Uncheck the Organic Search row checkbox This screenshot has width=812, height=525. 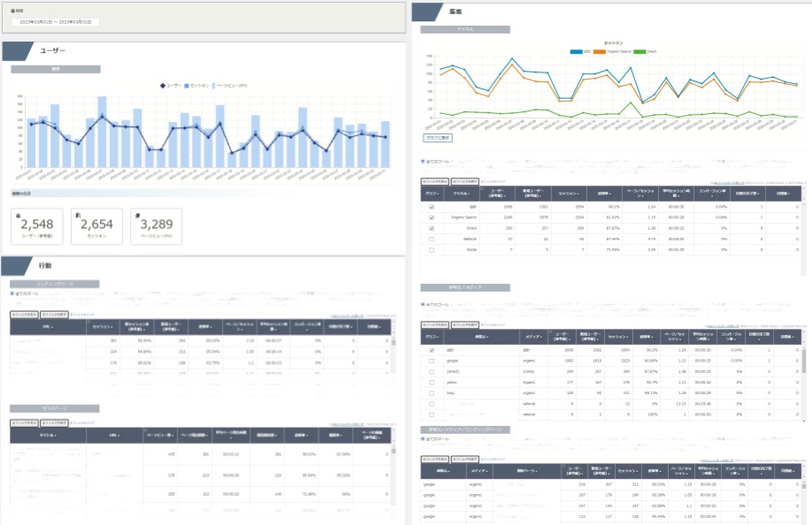point(432,217)
